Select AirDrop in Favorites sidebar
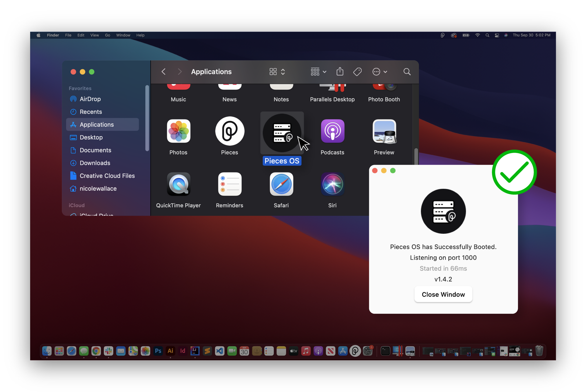The image size is (586, 392). pos(90,99)
